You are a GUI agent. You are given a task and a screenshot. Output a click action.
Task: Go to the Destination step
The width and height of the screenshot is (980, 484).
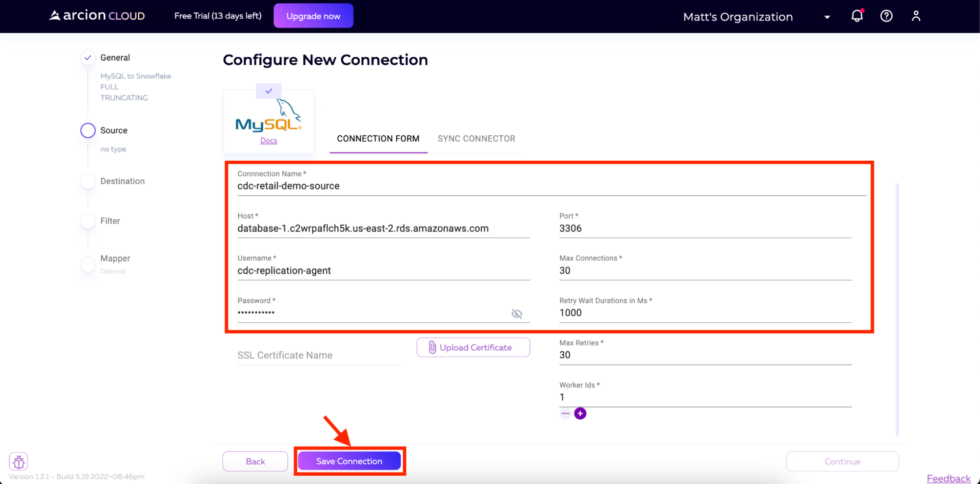[x=123, y=181]
